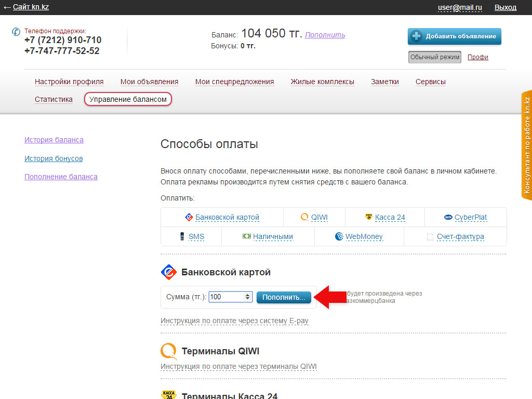Screen dimensions: 532x399
Task: Click Добавить объявление button
Action: click(454, 36)
